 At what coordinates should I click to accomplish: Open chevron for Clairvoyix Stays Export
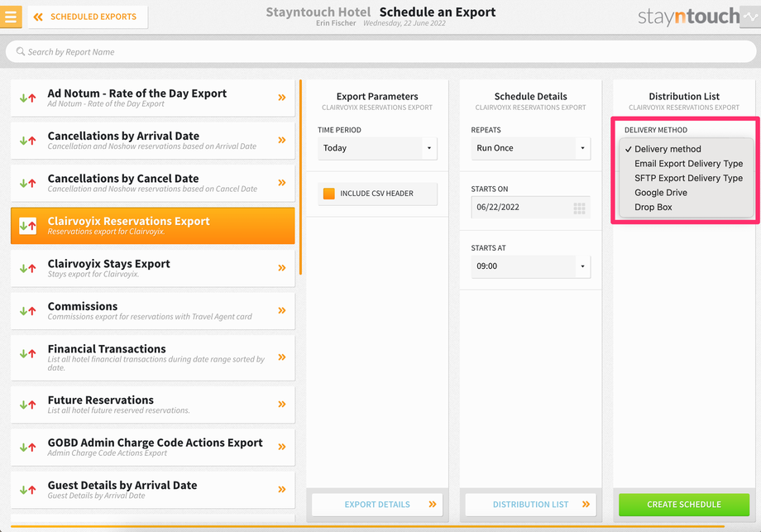pyautogui.click(x=282, y=268)
